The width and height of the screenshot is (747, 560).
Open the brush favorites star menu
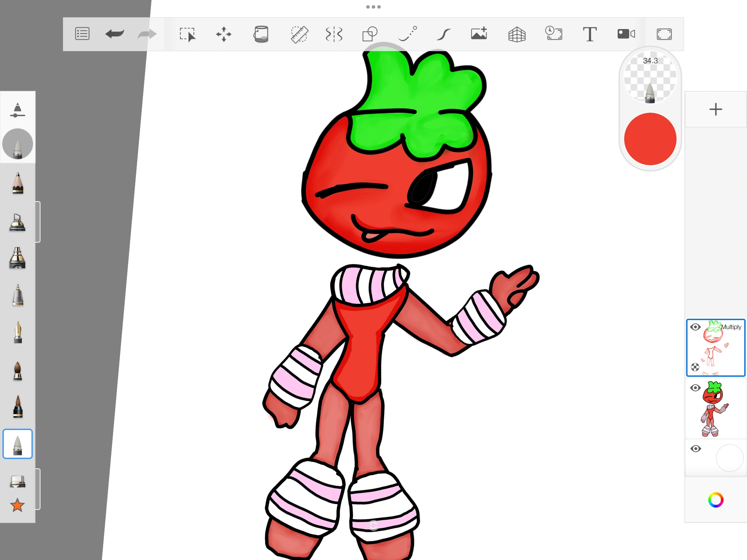point(17,506)
